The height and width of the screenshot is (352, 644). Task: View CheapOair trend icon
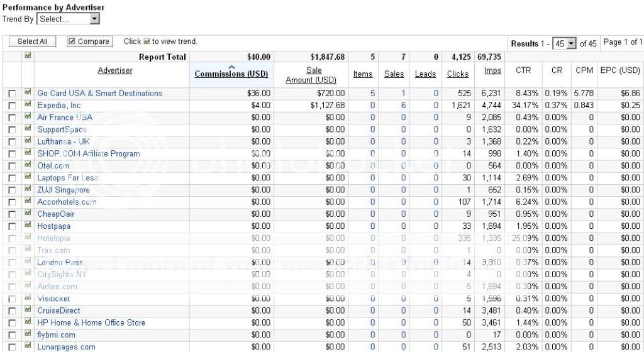pos(28,212)
